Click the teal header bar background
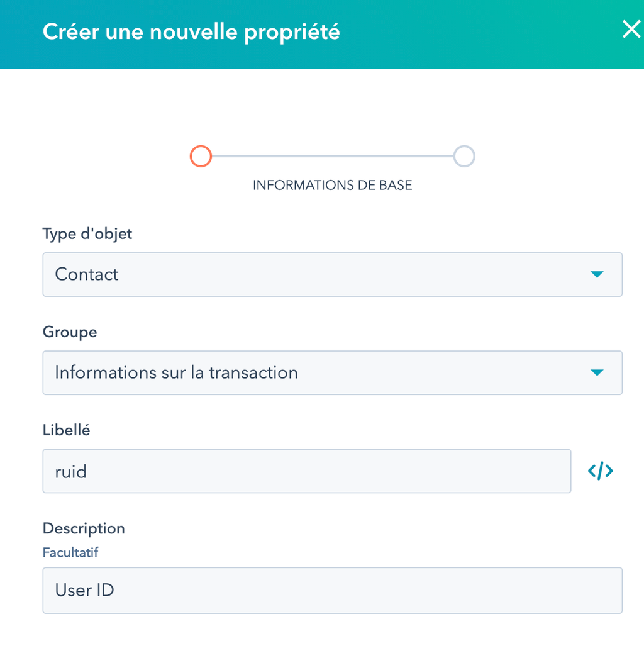644x663 pixels. (x=465, y=34)
